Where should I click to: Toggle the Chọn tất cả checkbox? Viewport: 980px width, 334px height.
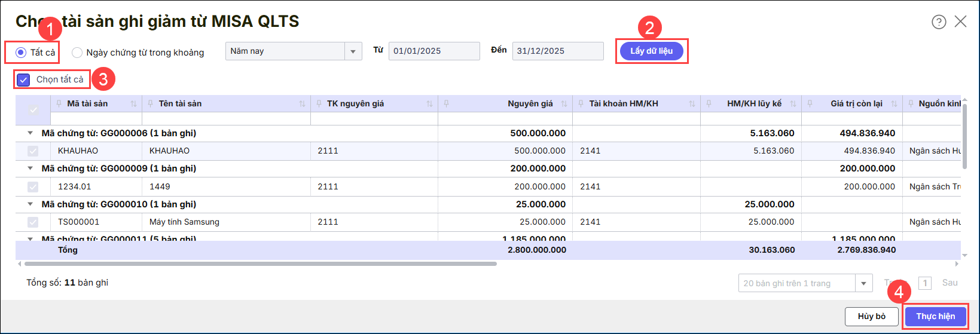pyautogui.click(x=24, y=79)
